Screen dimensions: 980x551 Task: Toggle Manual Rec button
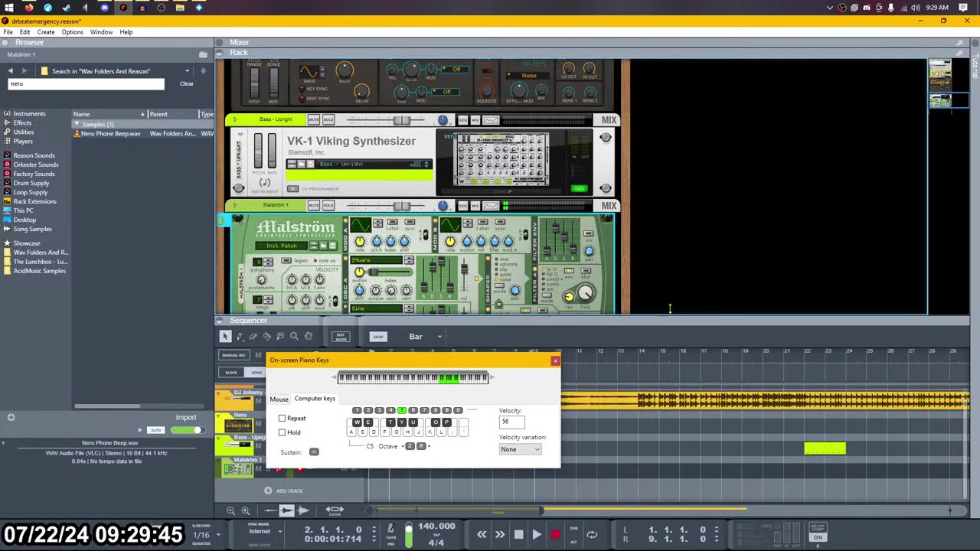click(x=233, y=355)
